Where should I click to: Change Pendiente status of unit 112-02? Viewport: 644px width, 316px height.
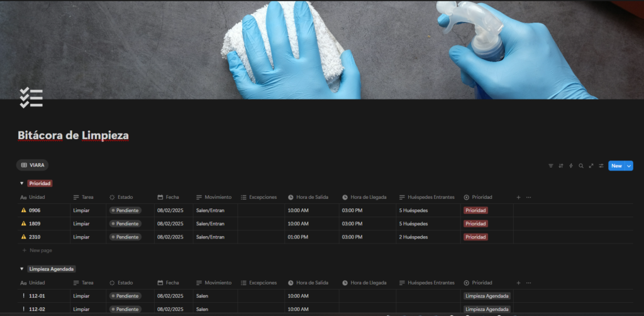(125, 309)
